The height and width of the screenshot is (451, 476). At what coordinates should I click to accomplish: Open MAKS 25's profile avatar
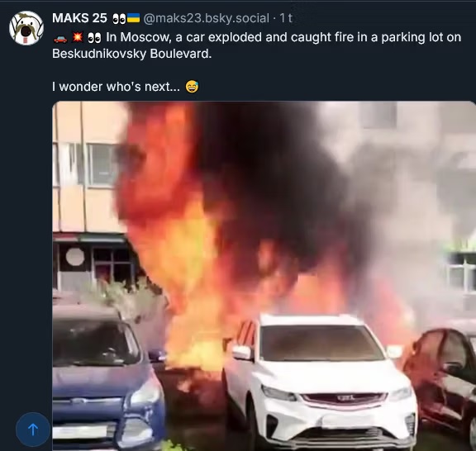pos(26,28)
